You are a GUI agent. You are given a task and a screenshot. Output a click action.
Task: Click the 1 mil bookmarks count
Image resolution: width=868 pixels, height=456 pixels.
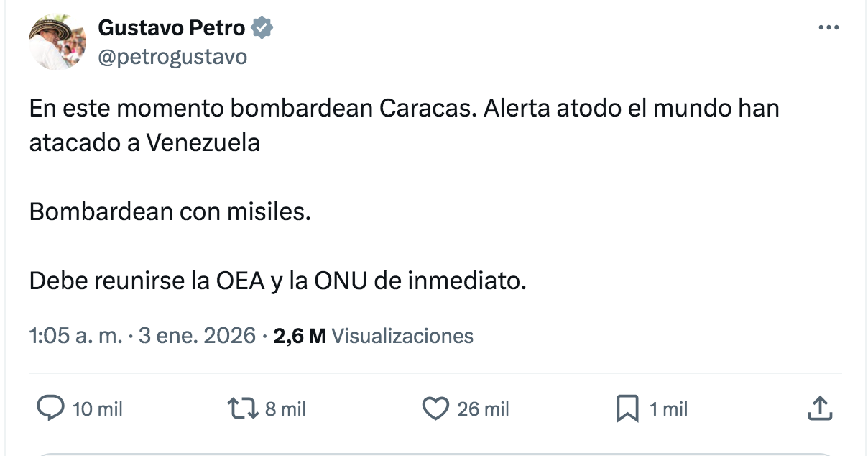click(668, 409)
